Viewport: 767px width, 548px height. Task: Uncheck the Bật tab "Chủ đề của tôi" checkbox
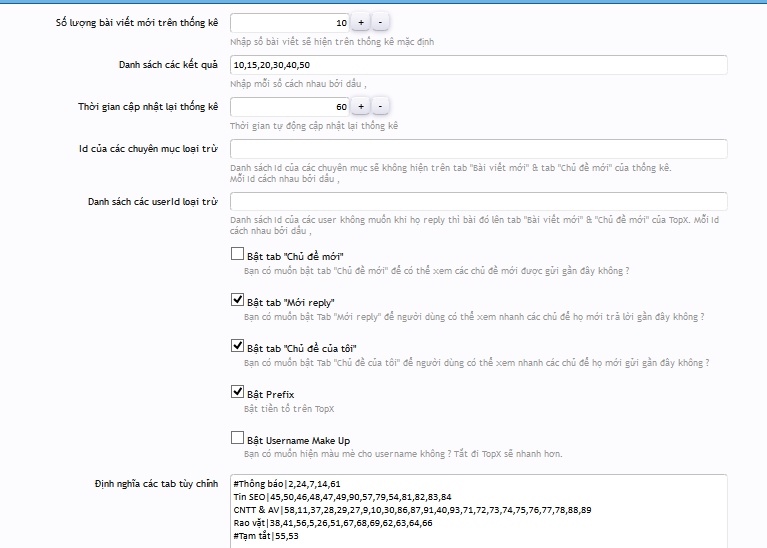[237, 345]
